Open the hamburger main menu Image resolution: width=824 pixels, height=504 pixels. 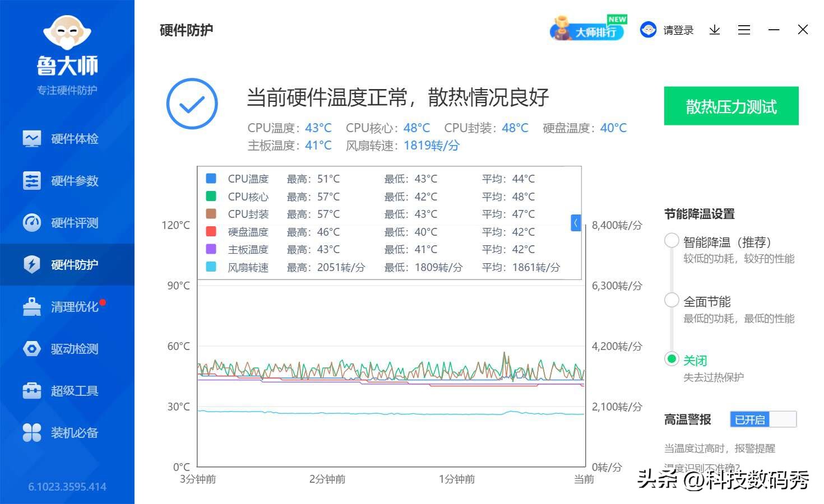point(744,30)
